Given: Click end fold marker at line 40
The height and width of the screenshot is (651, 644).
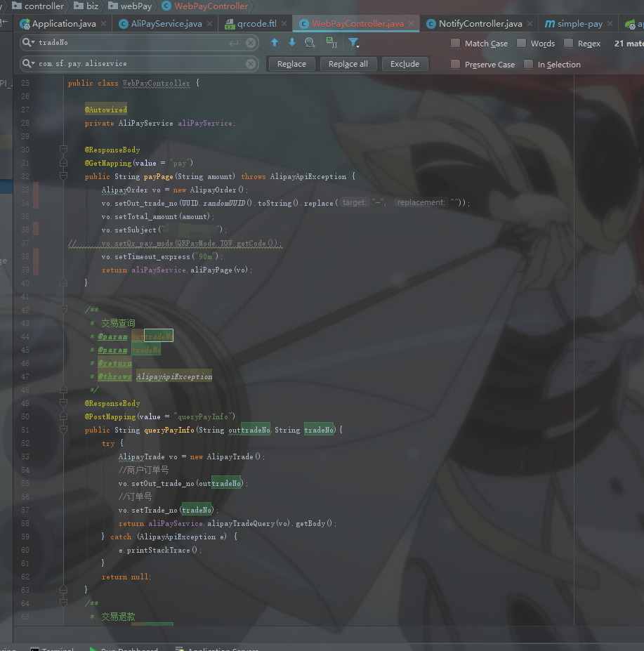Looking at the screenshot, I should 63,283.
